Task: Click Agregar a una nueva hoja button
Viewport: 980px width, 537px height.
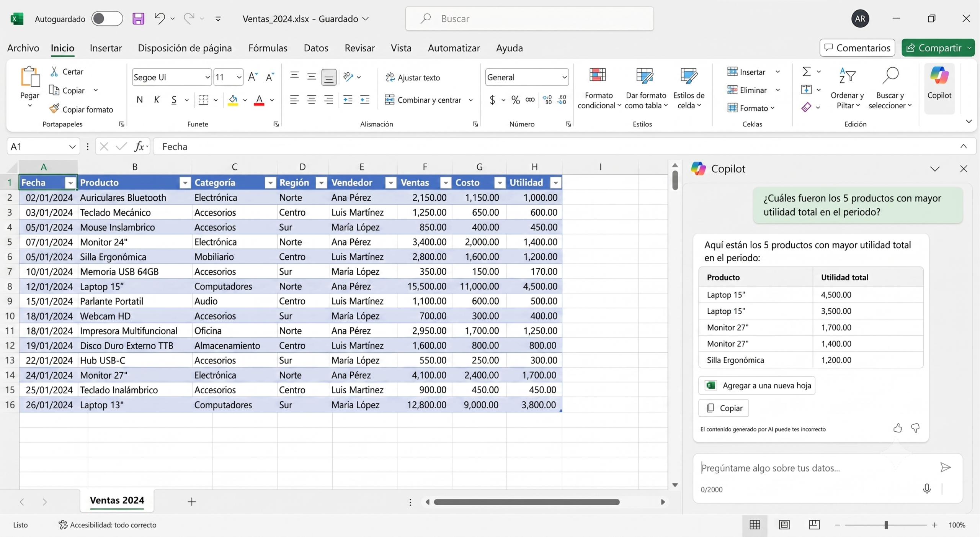Action: 757,385
